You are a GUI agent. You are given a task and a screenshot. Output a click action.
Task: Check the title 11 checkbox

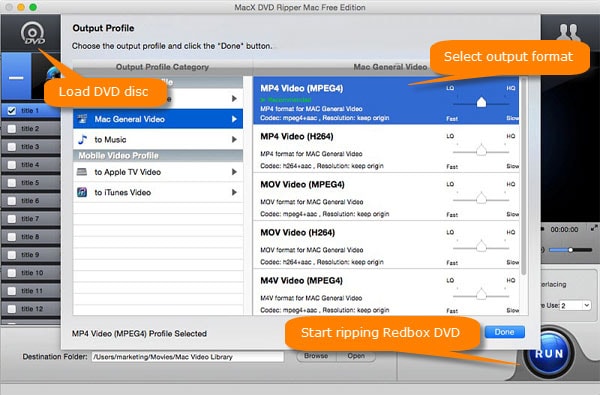[12, 291]
